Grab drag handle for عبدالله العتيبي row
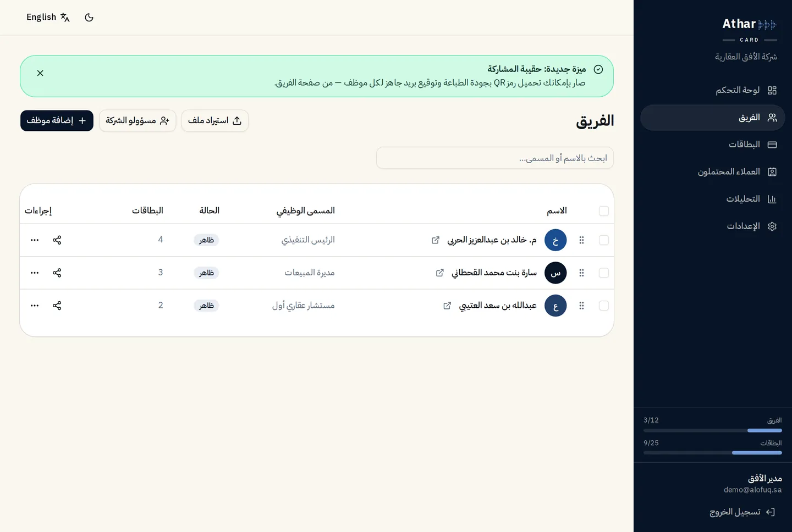Image resolution: width=792 pixels, height=532 pixels. [x=582, y=306]
